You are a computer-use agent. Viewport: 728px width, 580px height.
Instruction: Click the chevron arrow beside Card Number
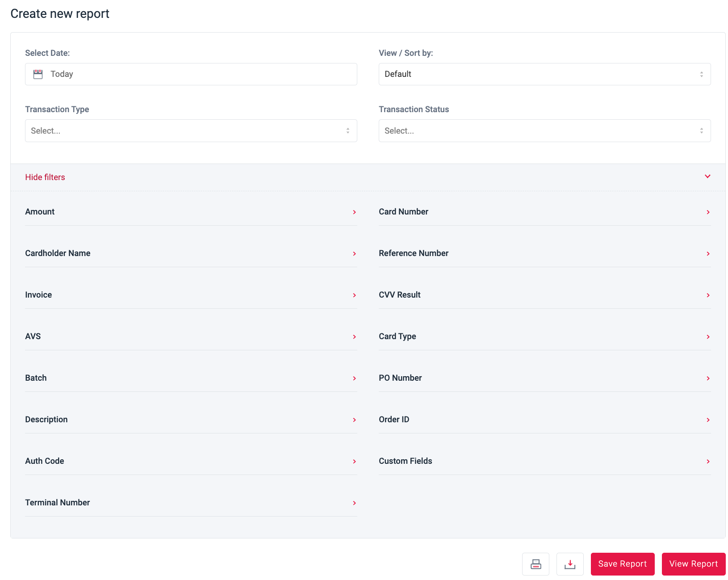coord(708,212)
